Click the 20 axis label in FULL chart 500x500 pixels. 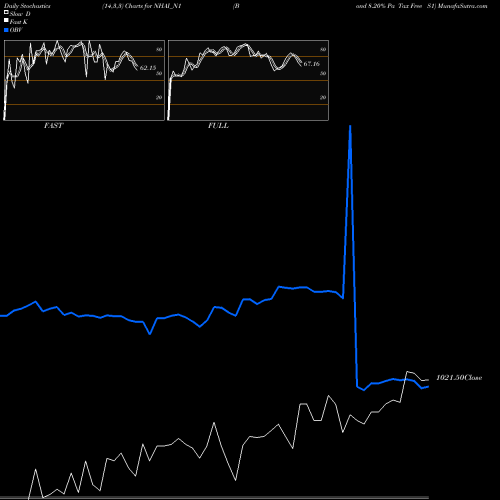[323, 97]
